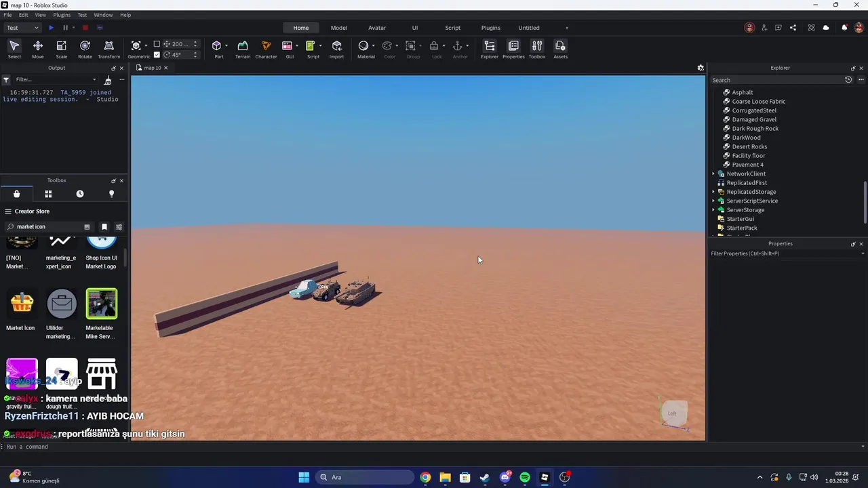
Task: Open the collaborate invite icon
Action: (x=764, y=28)
